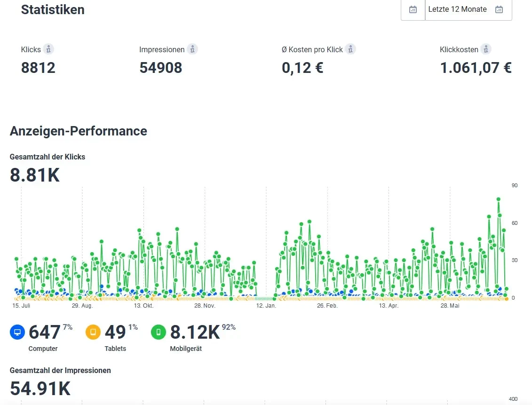Open the Letzte 12 Monate date range dropdown

click(x=457, y=9)
